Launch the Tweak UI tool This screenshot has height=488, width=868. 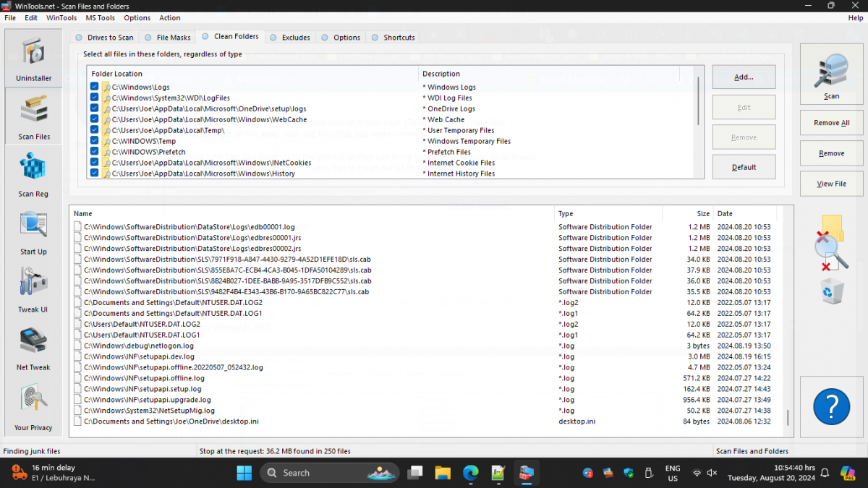(33, 290)
